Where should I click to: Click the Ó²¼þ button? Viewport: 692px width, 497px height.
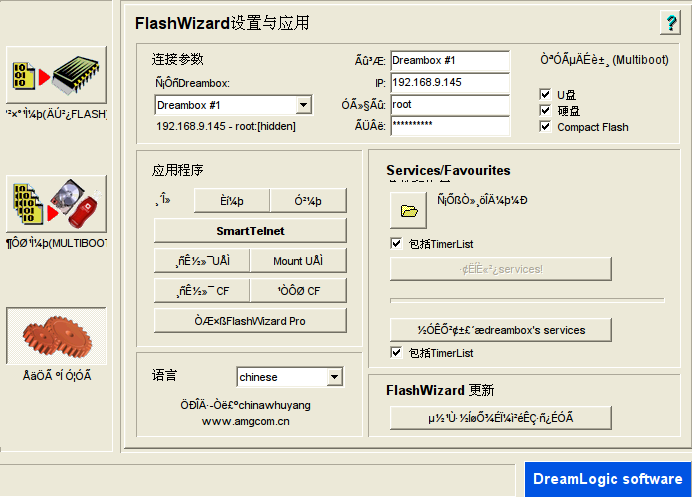click(x=308, y=201)
